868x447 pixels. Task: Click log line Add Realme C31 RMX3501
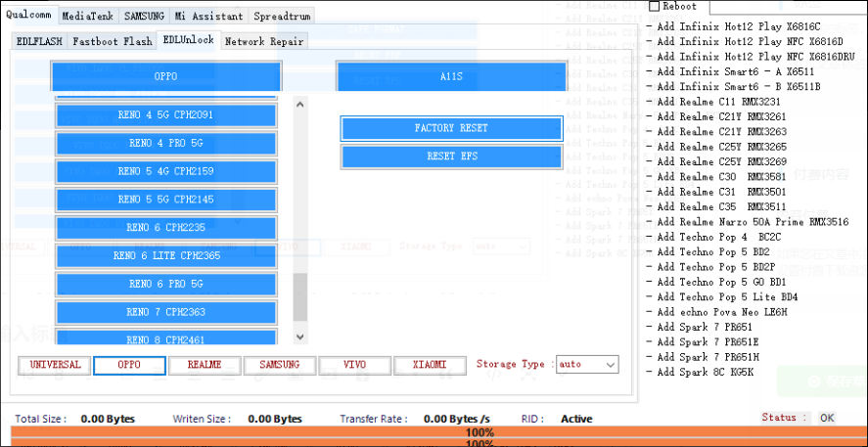(x=715, y=192)
